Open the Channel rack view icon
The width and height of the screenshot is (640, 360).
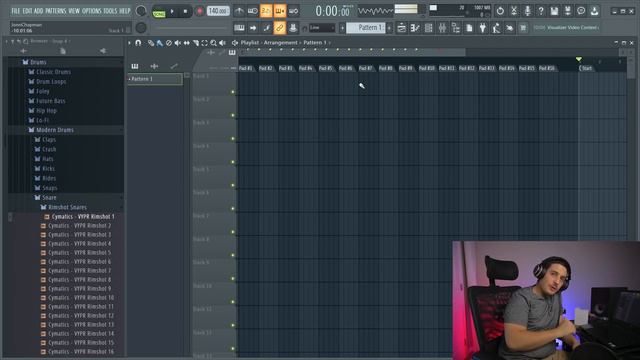pos(429,28)
